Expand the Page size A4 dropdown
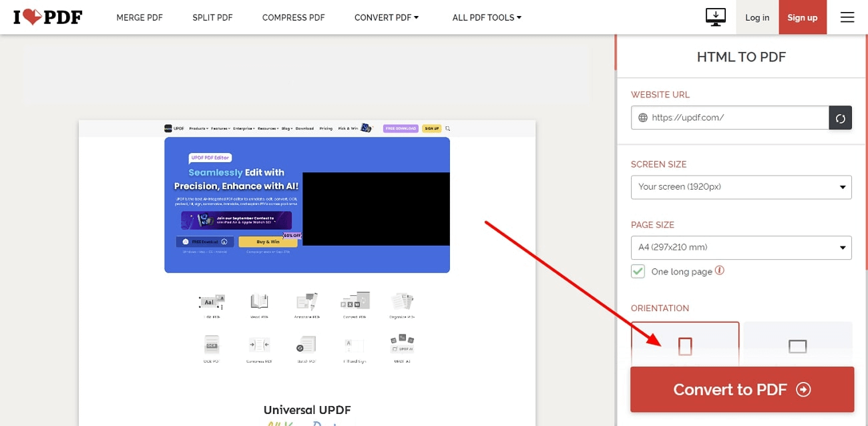The width and height of the screenshot is (868, 426). click(x=741, y=248)
